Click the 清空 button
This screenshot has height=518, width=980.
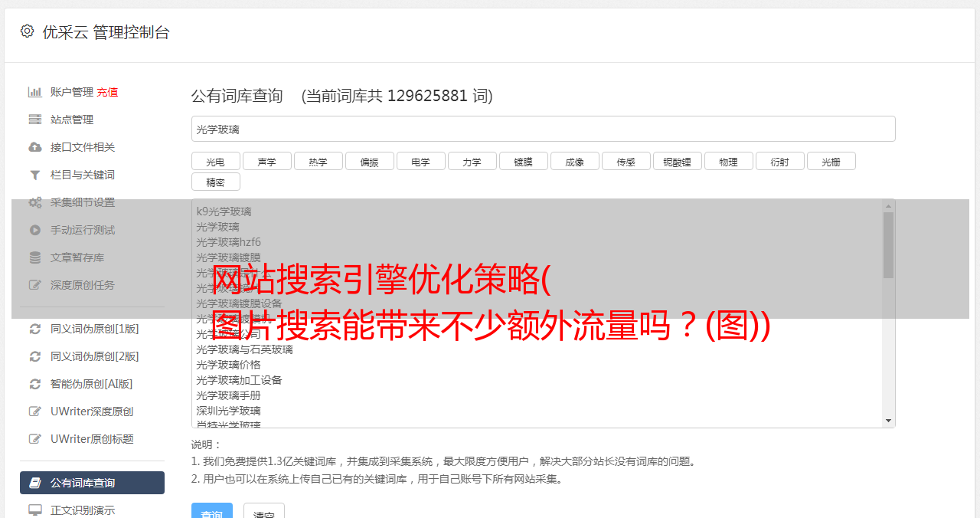[264, 512]
